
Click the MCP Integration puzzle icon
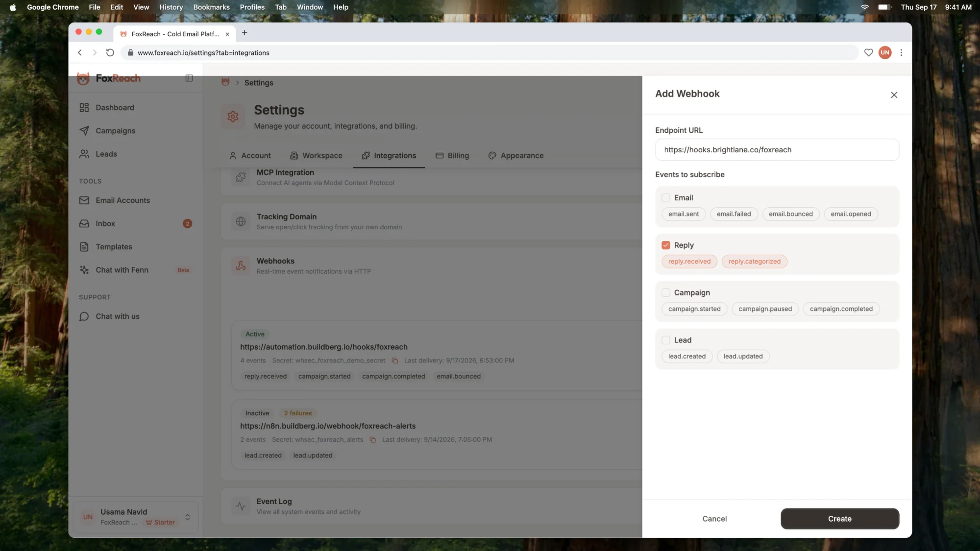[241, 177]
